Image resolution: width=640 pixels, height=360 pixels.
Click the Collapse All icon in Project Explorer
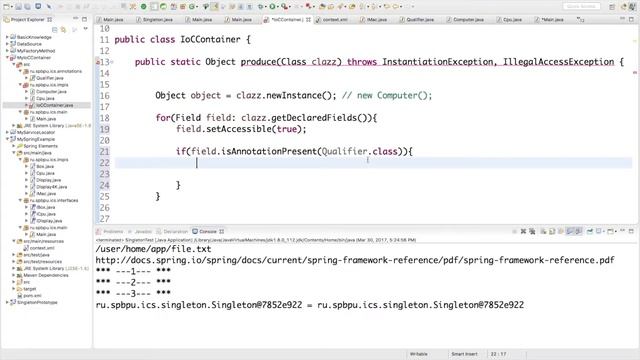point(55,29)
